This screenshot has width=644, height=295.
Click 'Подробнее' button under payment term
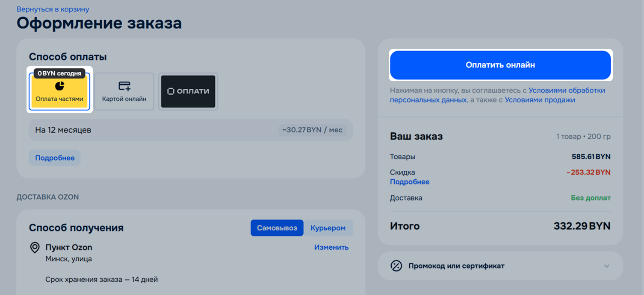55,158
